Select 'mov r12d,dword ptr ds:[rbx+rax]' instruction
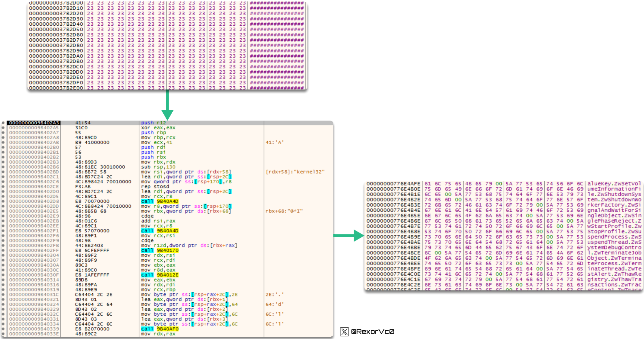The width and height of the screenshot is (644, 339). pyautogui.click(x=189, y=246)
